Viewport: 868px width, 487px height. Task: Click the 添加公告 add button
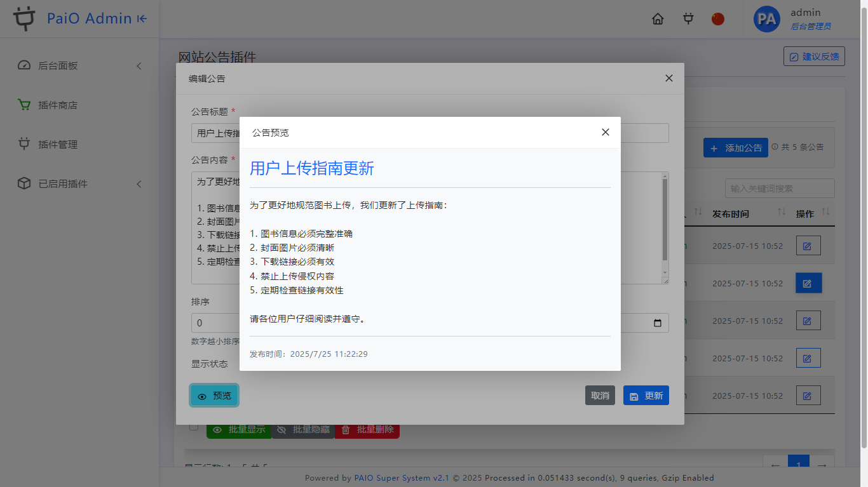[736, 148]
